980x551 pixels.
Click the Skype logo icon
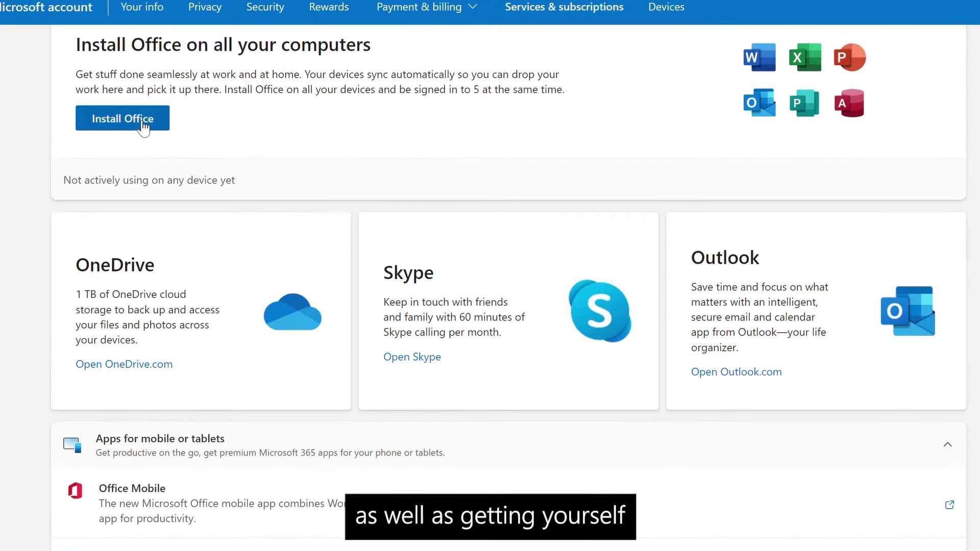tap(600, 311)
